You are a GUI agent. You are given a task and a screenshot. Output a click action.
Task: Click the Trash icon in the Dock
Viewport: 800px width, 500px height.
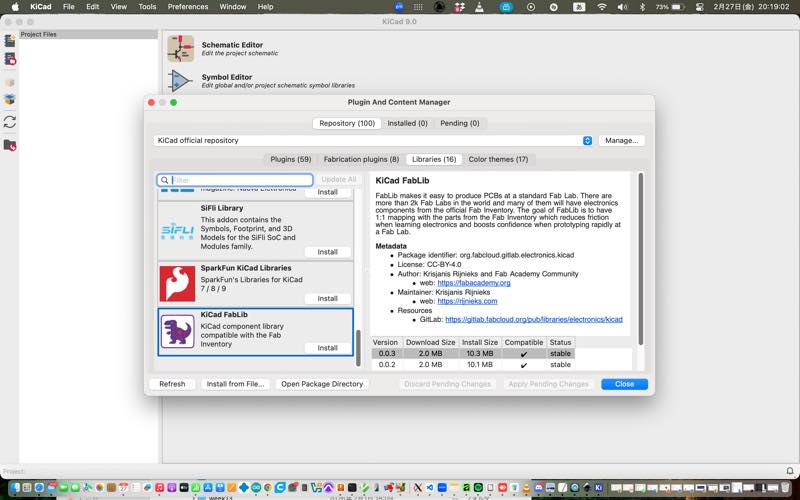786,488
